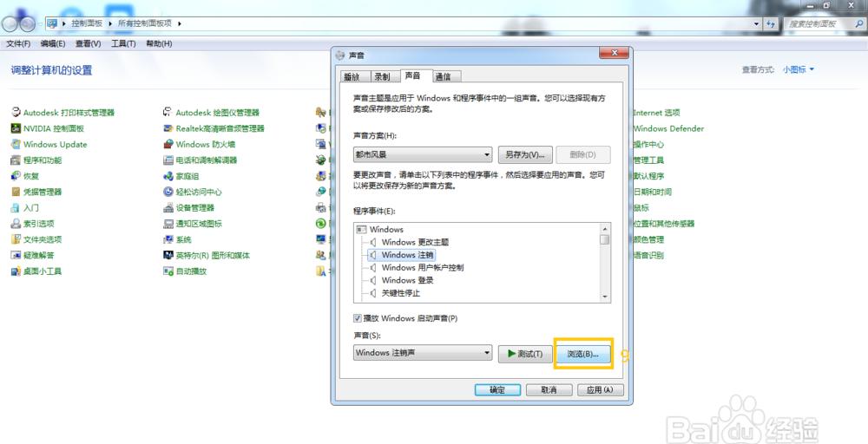868x444 pixels.
Task: Open the 声音方案 dropdown showing 都市风景
Action: [423, 155]
